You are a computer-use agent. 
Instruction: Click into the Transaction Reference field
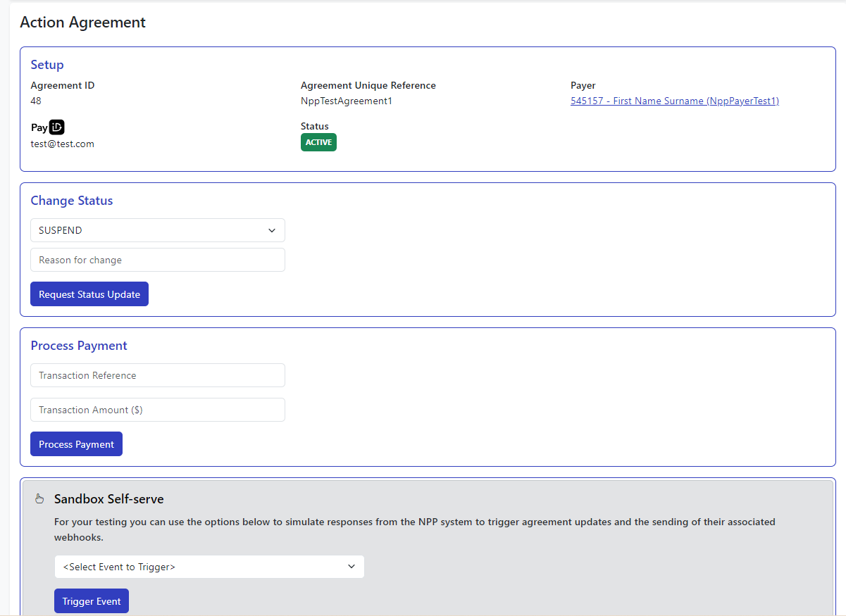[158, 375]
